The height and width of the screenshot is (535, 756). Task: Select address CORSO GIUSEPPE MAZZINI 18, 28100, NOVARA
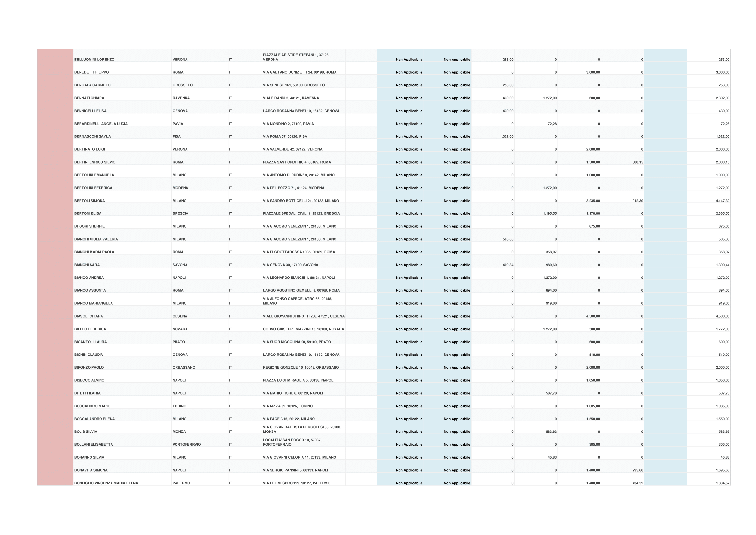pos(303,329)
